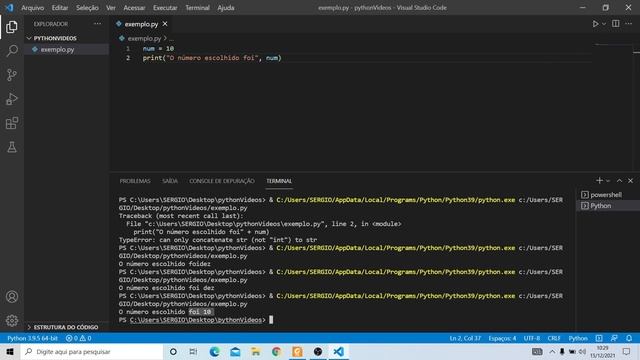Open the Testing flask icon view
The height and width of the screenshot is (360, 640).
tap(12, 147)
